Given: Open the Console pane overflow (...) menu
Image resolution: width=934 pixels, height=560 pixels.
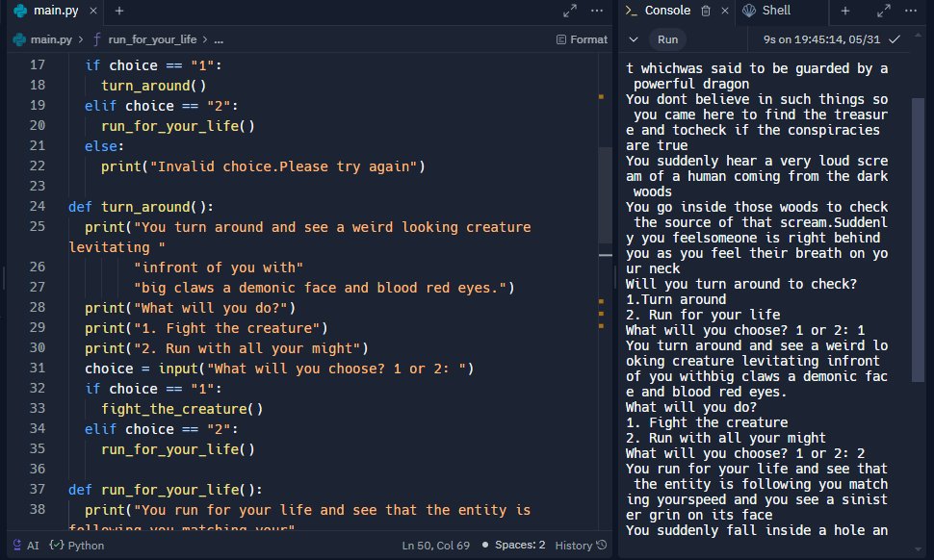Looking at the screenshot, I should coord(913,13).
